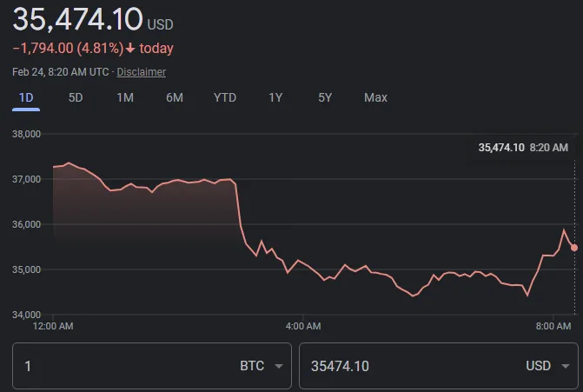Viewport: 583px width, 392px height.
Task: Click the large 35,474.10 USD price heading
Action: click(x=93, y=19)
